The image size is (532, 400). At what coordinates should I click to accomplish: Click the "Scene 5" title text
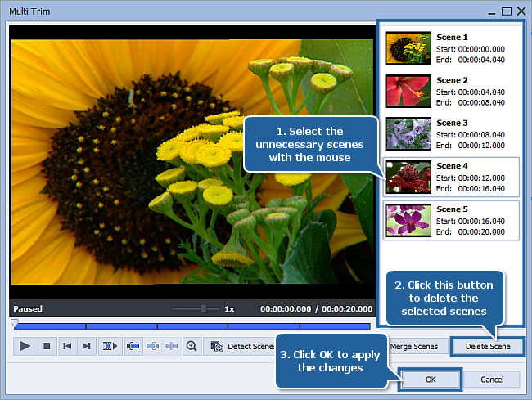tap(452, 209)
